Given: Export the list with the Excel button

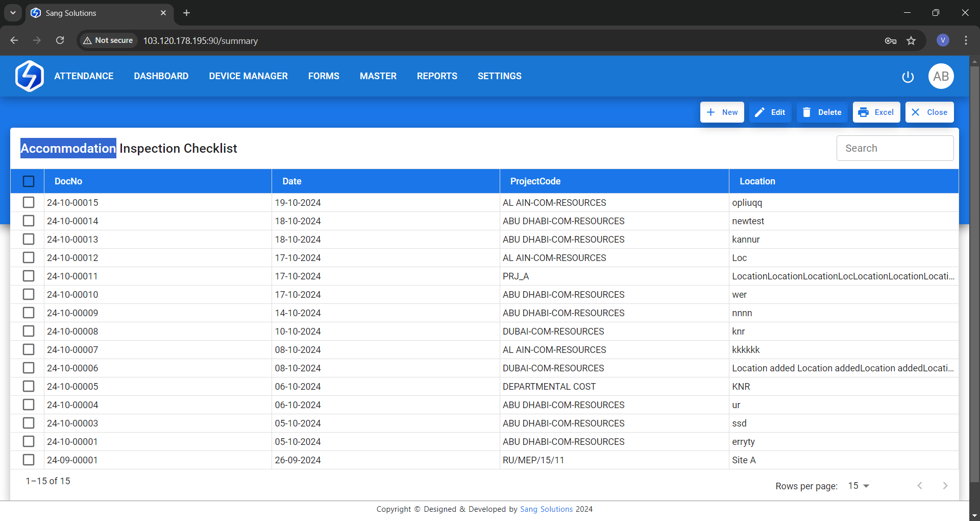Looking at the screenshot, I should pyautogui.click(x=876, y=112).
